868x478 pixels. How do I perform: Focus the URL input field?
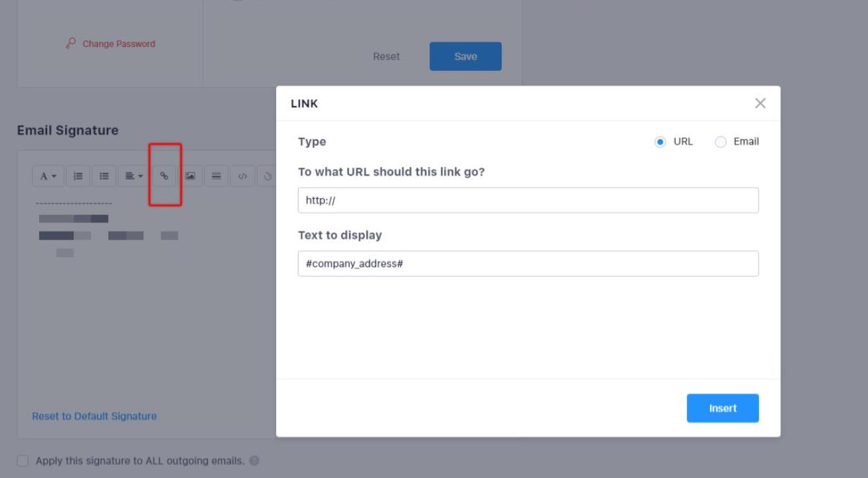528,200
